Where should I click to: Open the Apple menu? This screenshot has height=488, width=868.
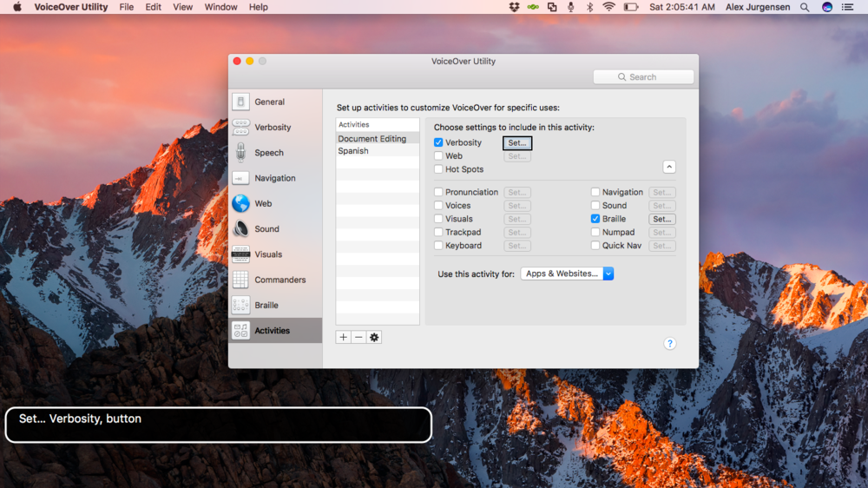pyautogui.click(x=17, y=7)
